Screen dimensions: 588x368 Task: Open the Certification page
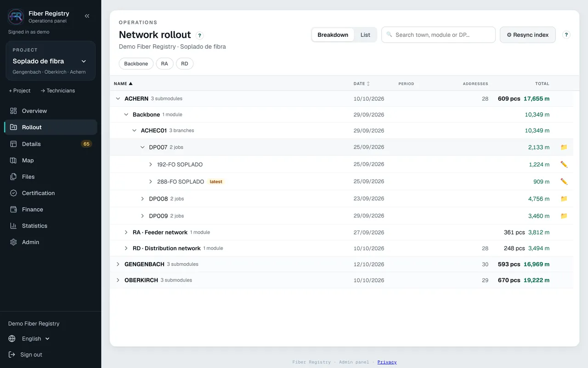pyautogui.click(x=51, y=193)
